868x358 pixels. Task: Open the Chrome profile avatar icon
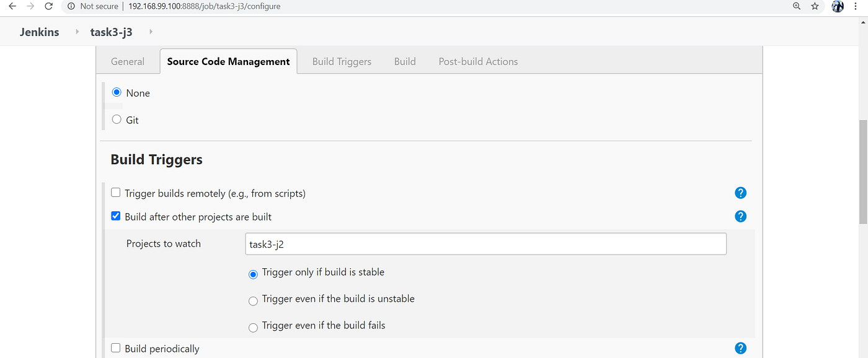click(x=837, y=6)
